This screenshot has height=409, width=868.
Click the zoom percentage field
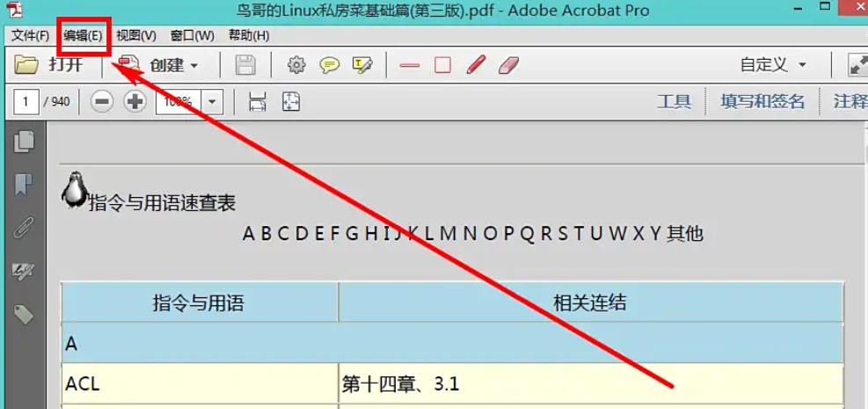click(179, 102)
